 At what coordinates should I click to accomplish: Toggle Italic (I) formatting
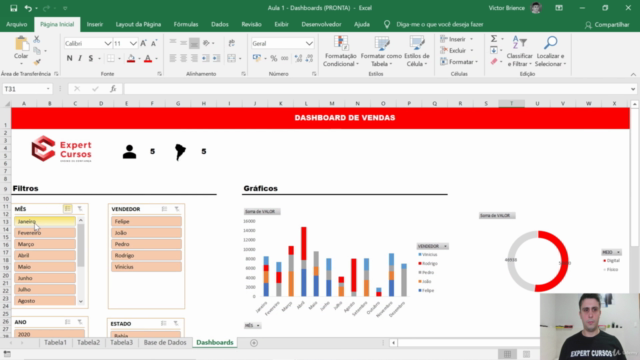80,58
